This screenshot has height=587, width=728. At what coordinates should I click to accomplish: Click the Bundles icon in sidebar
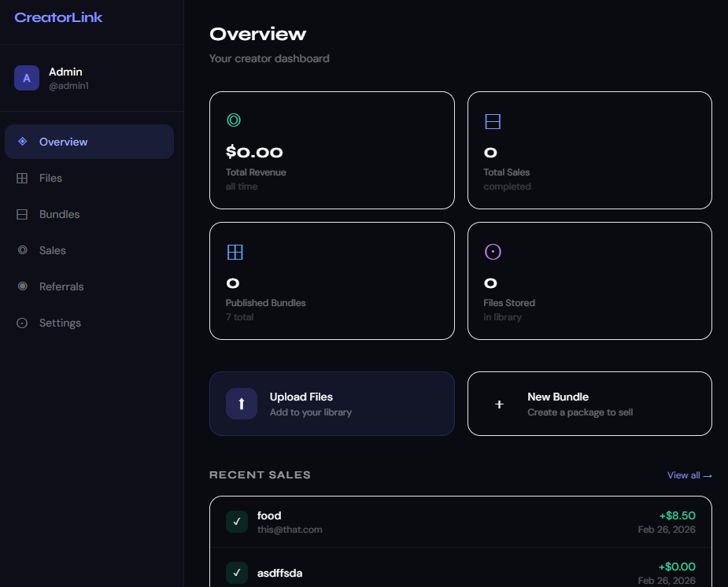click(x=22, y=214)
